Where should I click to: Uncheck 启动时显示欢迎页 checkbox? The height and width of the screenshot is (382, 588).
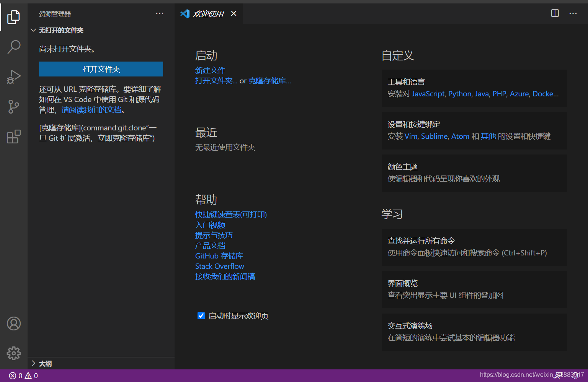[201, 316]
